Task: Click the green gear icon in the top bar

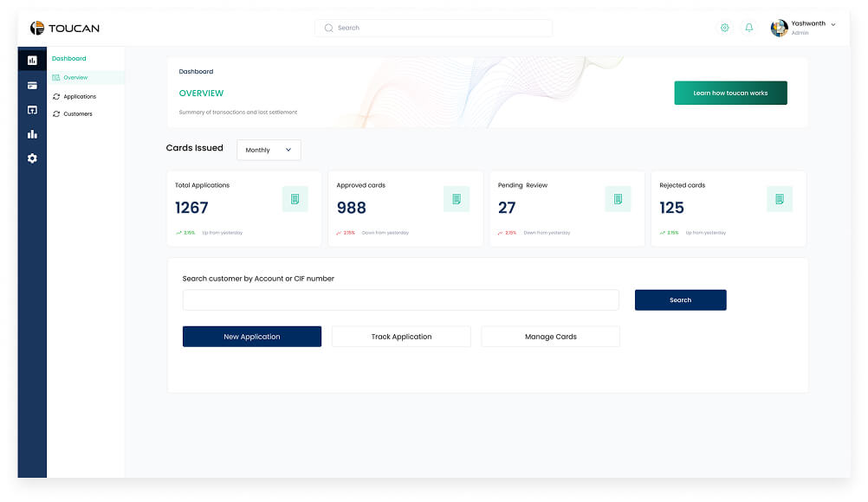Action: (725, 28)
